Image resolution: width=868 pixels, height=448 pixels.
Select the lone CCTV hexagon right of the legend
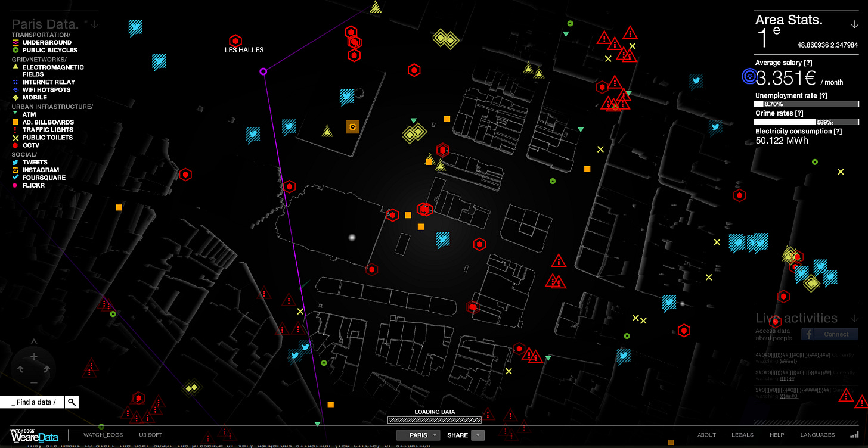point(186,175)
